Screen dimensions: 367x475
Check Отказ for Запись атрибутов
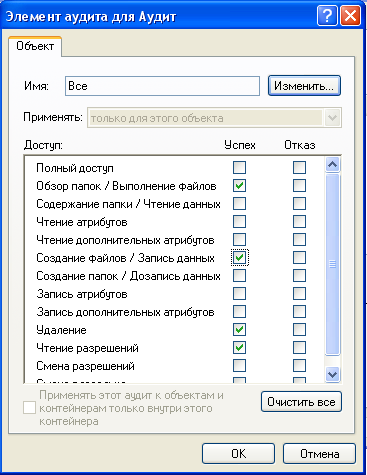tap(299, 294)
